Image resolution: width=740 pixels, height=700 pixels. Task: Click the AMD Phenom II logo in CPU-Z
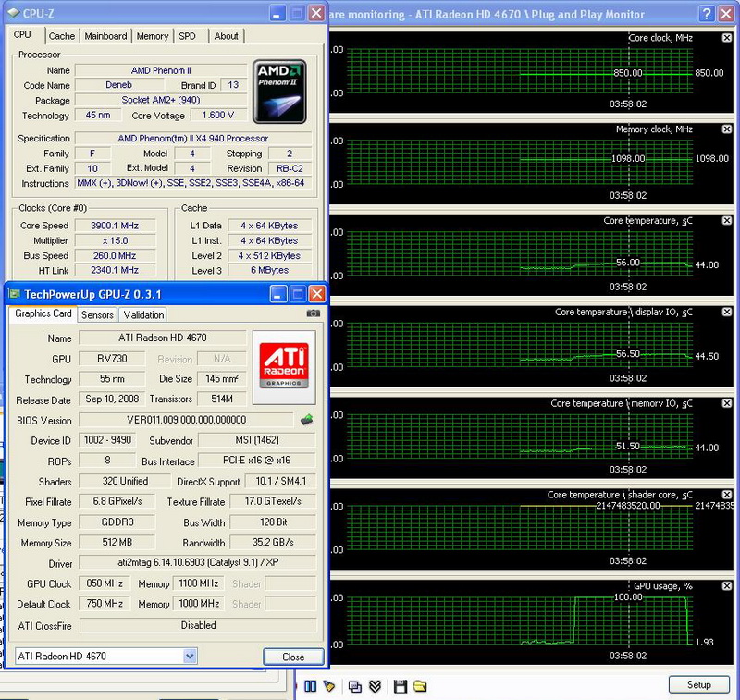pyautogui.click(x=279, y=92)
